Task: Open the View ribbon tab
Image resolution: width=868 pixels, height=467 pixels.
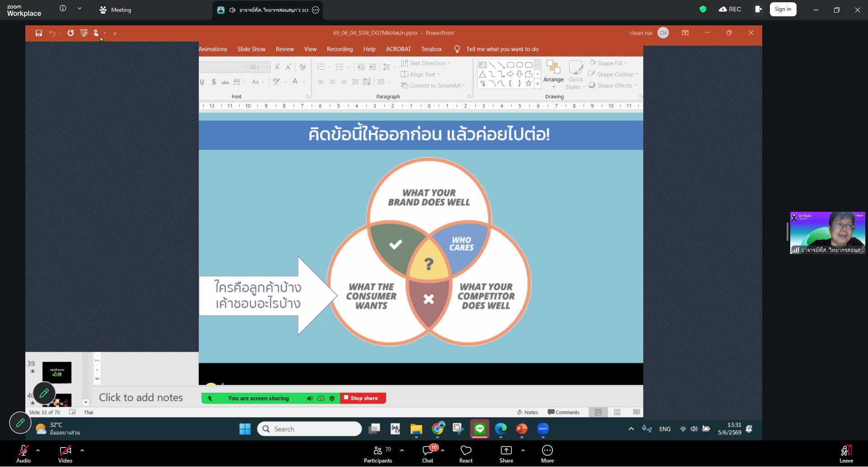Action: point(310,49)
